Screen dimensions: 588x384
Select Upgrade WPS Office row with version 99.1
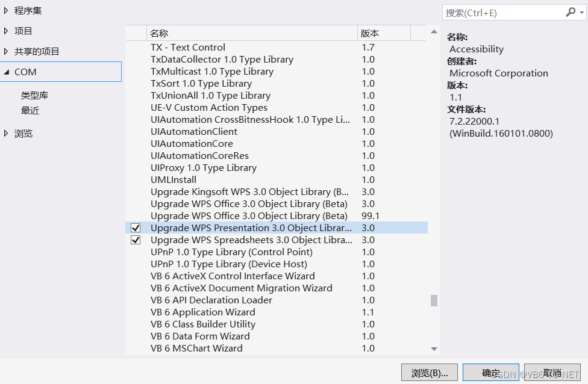[277, 216]
